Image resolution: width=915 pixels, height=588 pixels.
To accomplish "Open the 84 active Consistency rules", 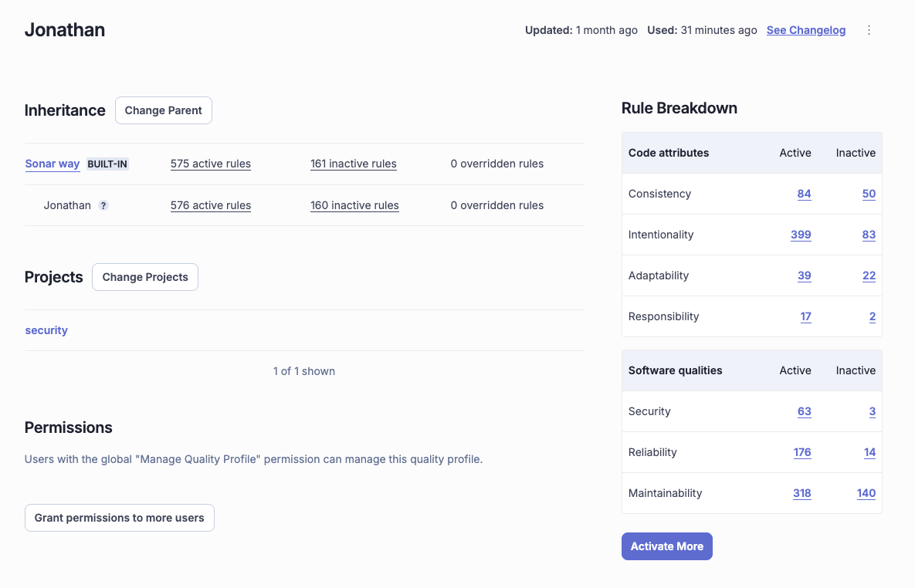I will (x=804, y=194).
